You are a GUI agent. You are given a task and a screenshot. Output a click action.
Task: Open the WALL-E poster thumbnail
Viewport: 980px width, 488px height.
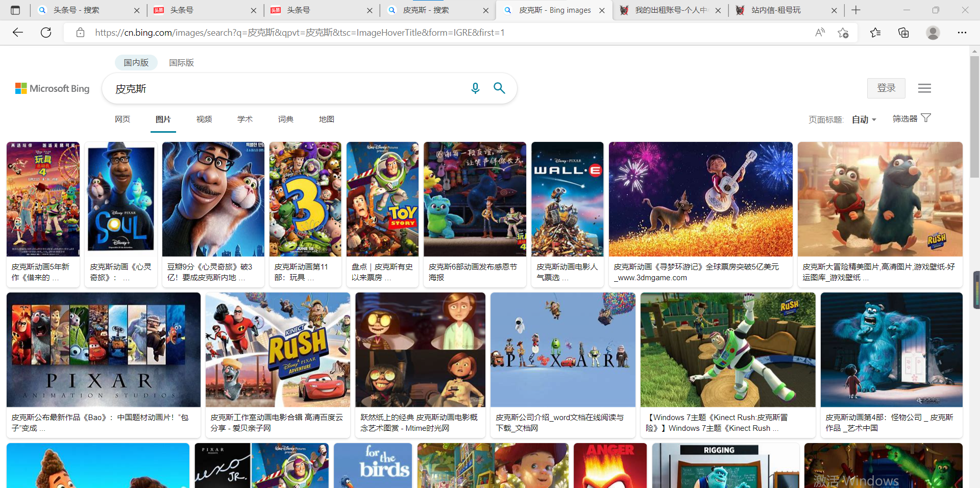tap(567, 199)
